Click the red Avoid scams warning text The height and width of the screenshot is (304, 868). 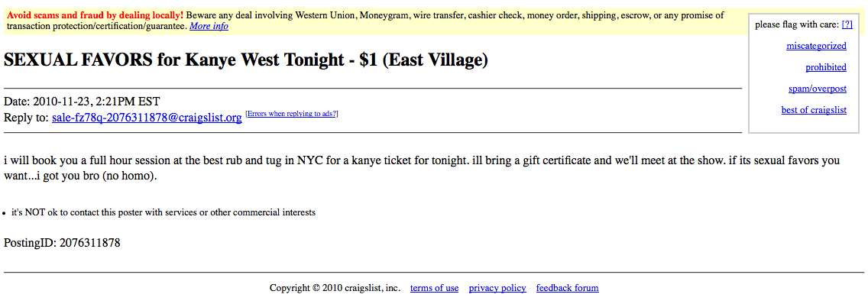95,15
